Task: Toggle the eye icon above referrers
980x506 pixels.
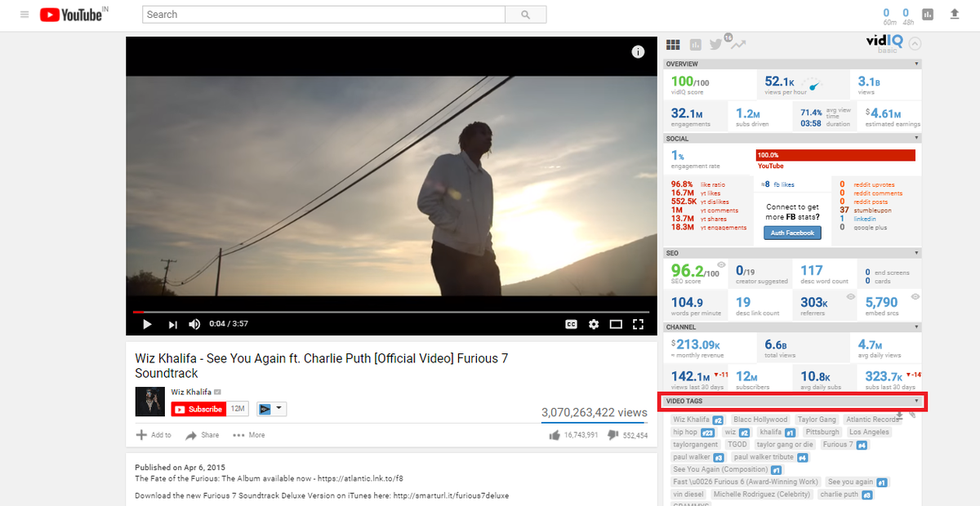Action: tap(851, 296)
